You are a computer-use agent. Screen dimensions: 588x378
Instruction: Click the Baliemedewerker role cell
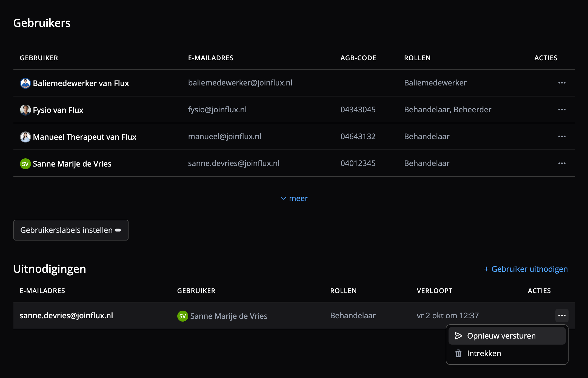point(435,83)
